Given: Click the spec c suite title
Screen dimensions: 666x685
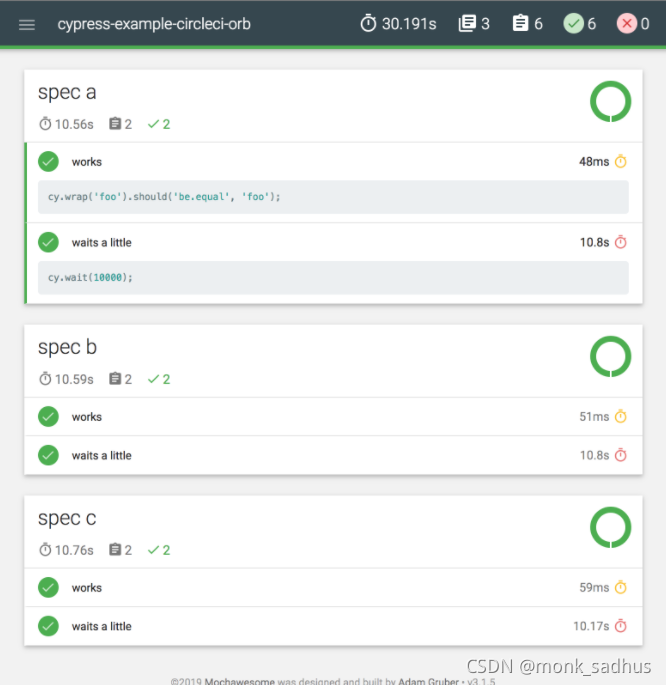Looking at the screenshot, I should tap(67, 519).
